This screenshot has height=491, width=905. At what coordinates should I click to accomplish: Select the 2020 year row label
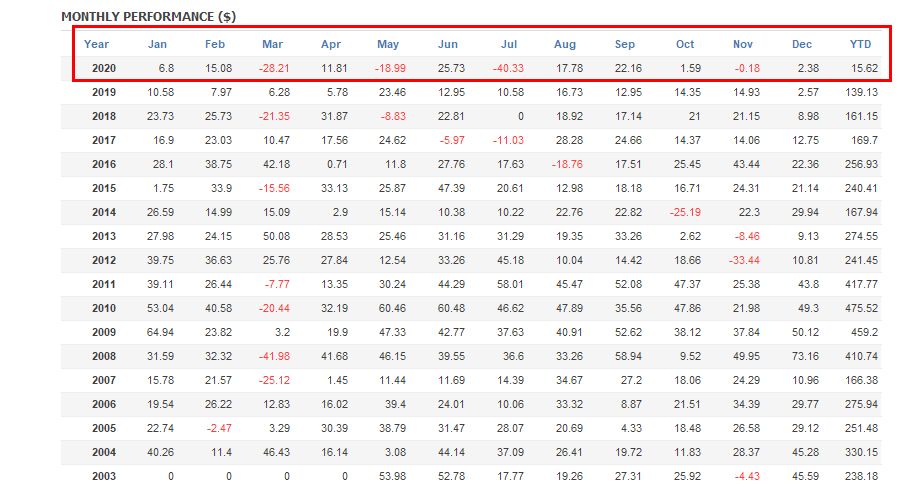point(104,68)
